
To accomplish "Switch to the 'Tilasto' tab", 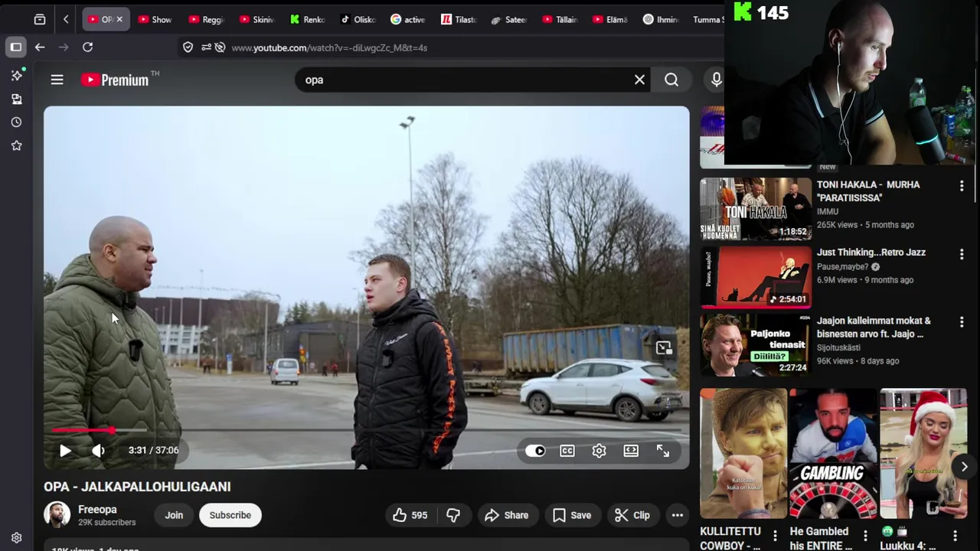I will (459, 19).
